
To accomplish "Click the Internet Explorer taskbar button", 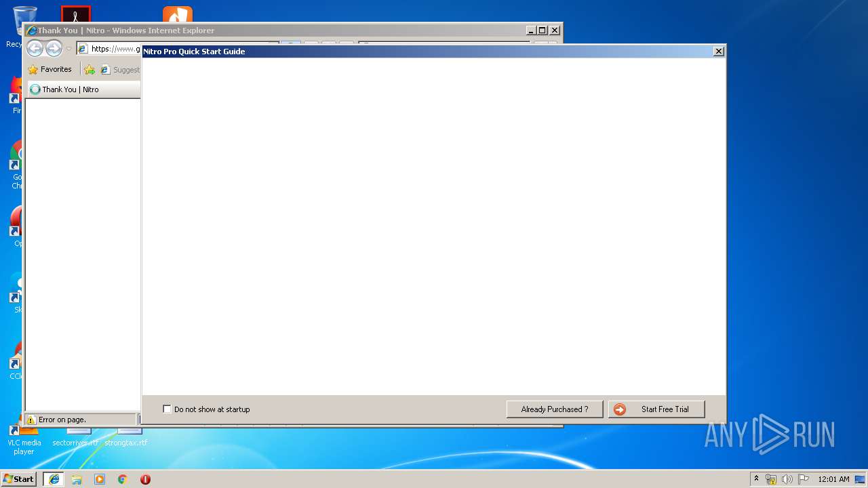I will pos(54,479).
